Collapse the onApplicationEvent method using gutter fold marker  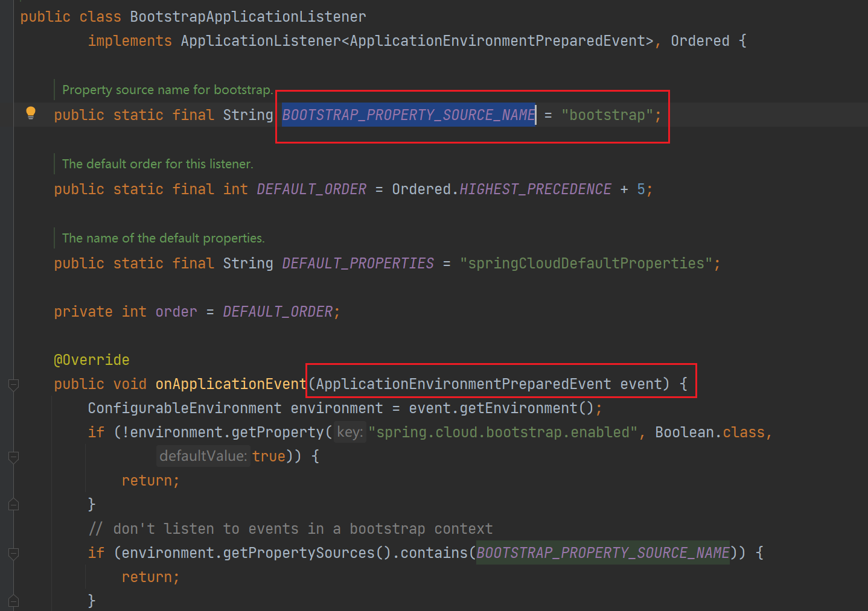[x=13, y=384]
